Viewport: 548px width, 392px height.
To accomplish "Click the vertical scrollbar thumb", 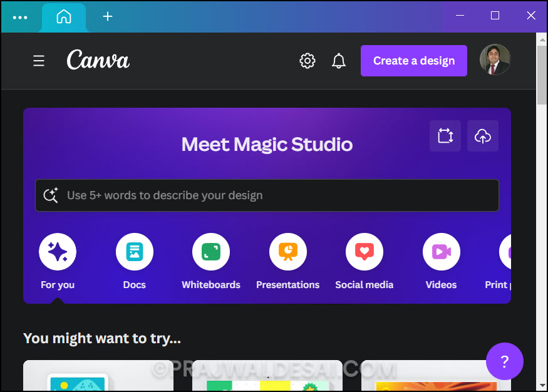I will tap(542, 75).
